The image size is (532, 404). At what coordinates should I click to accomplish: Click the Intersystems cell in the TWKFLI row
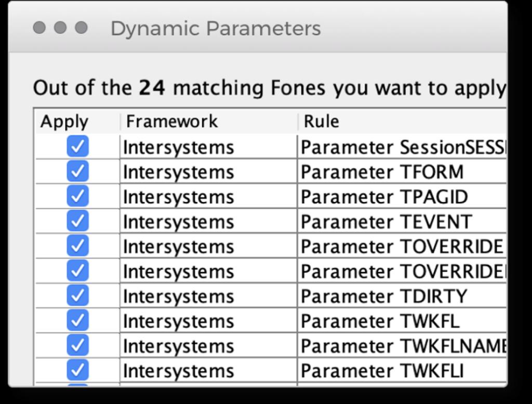pos(178,371)
